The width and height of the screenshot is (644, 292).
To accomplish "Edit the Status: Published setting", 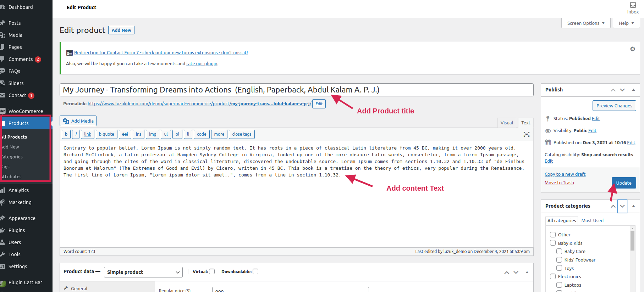I will (x=596, y=118).
